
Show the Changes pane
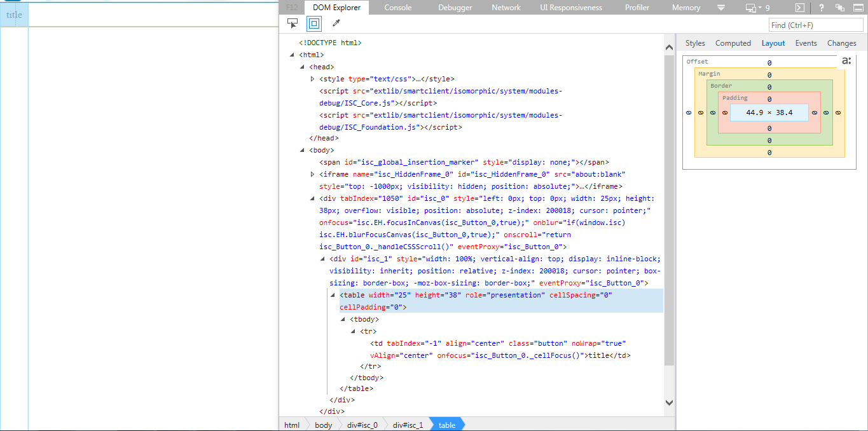842,43
